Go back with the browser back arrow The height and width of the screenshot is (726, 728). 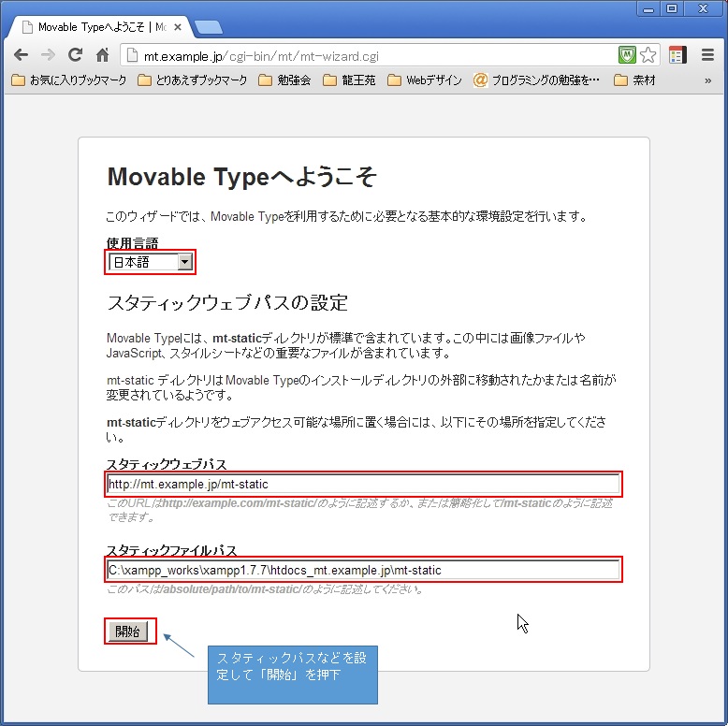[21, 55]
